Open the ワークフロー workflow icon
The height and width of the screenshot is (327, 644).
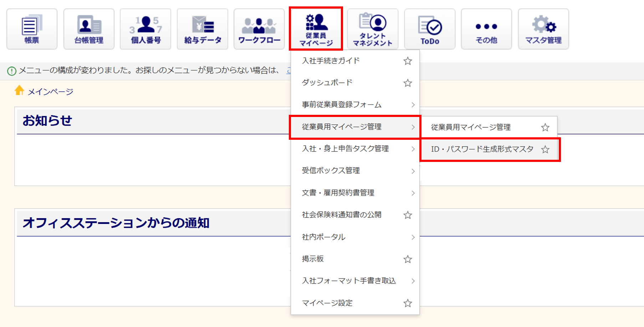(259, 29)
